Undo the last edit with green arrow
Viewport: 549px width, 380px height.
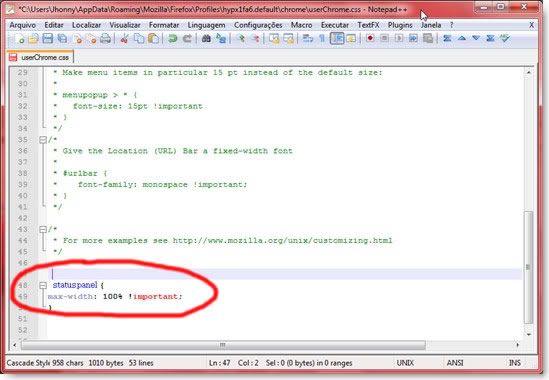click(173, 39)
